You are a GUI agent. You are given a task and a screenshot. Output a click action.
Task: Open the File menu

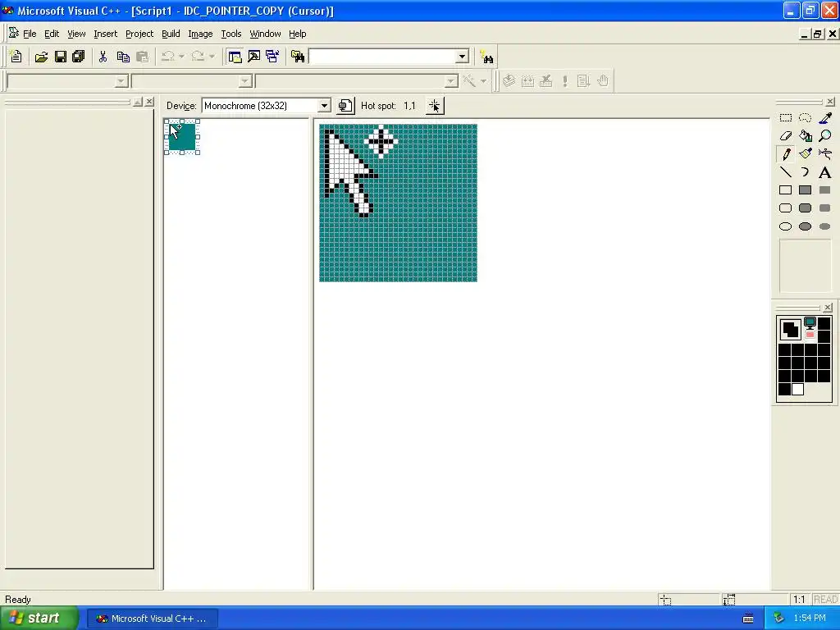30,34
